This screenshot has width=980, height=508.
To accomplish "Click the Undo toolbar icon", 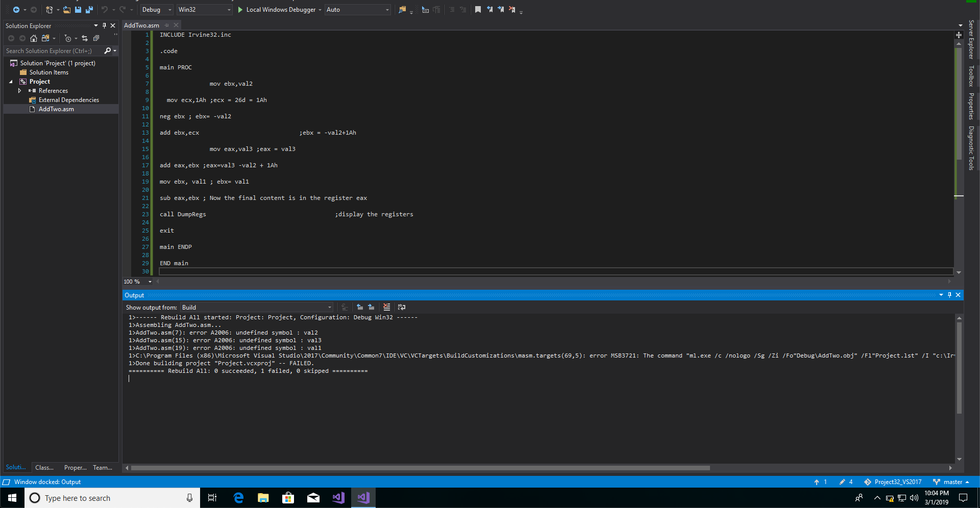I will tap(105, 10).
